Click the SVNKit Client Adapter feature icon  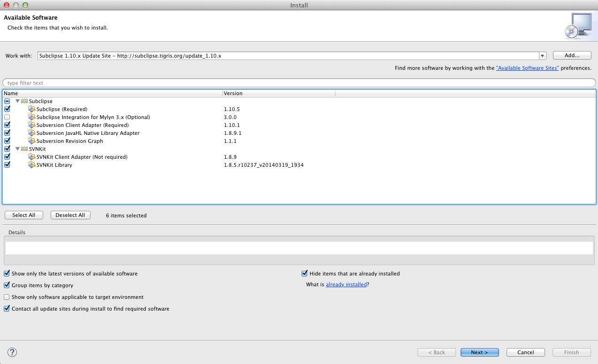pyautogui.click(x=32, y=157)
